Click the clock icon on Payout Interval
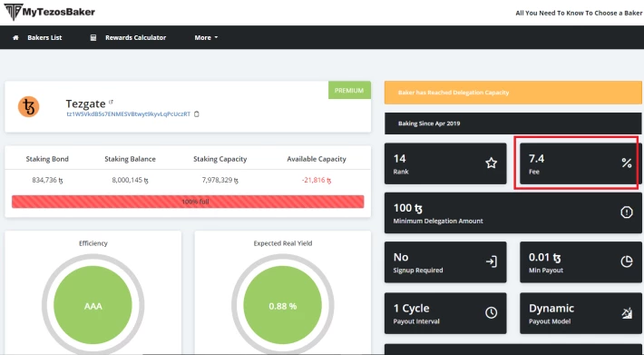Screen dimensions: 644x355 [x=492, y=312]
